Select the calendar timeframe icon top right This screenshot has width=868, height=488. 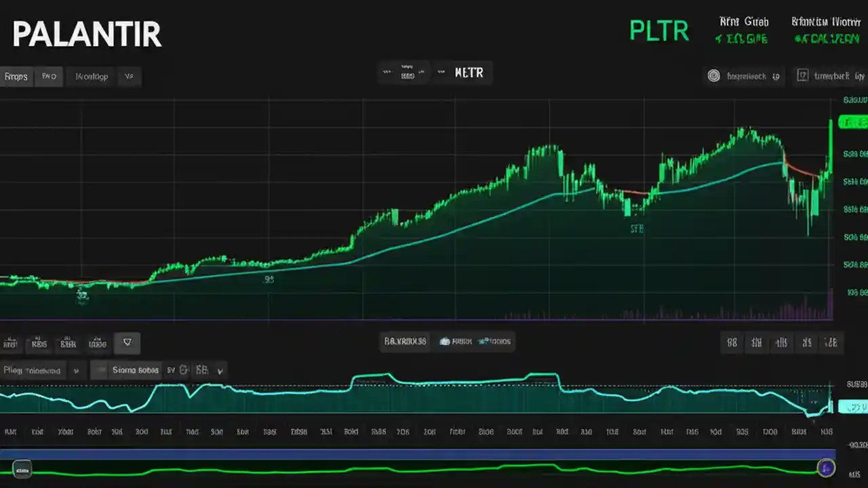[x=803, y=76]
